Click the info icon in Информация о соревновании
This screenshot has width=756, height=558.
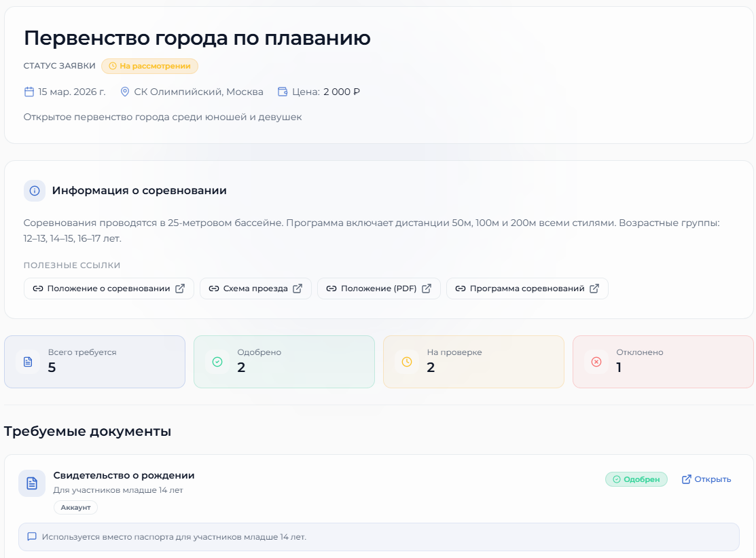[34, 191]
